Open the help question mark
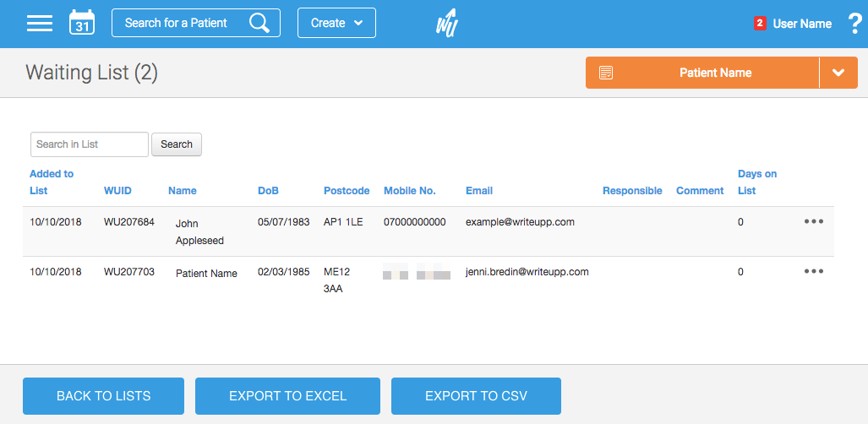868x424 pixels. [x=854, y=24]
